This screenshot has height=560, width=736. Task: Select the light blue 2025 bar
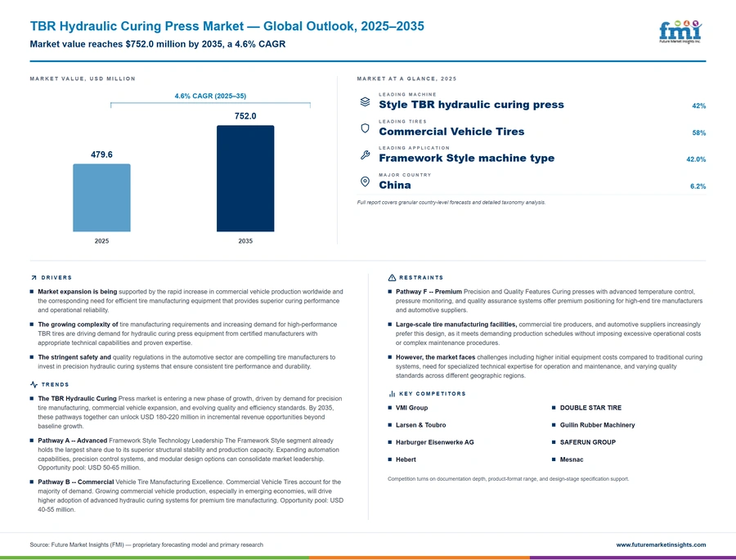click(x=101, y=198)
